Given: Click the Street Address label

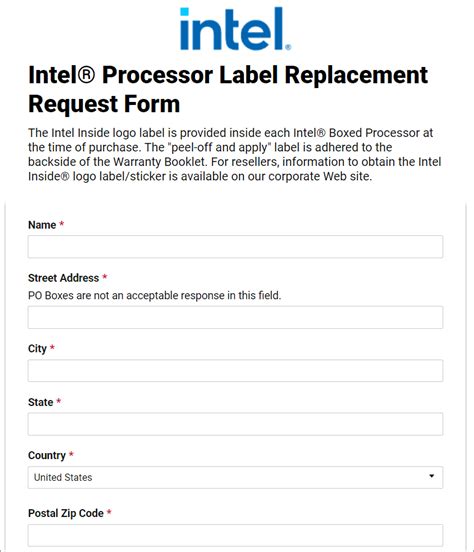Looking at the screenshot, I should pos(63,278).
